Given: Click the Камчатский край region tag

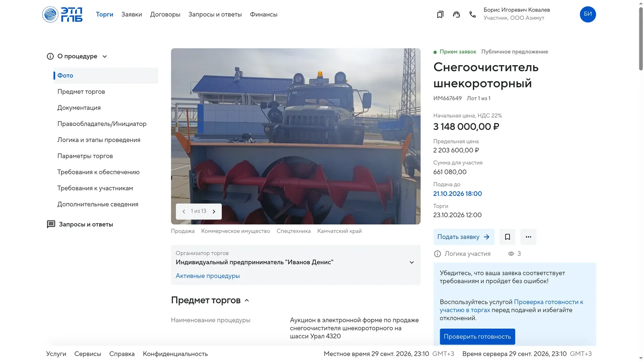Looking at the screenshot, I should [340, 231].
